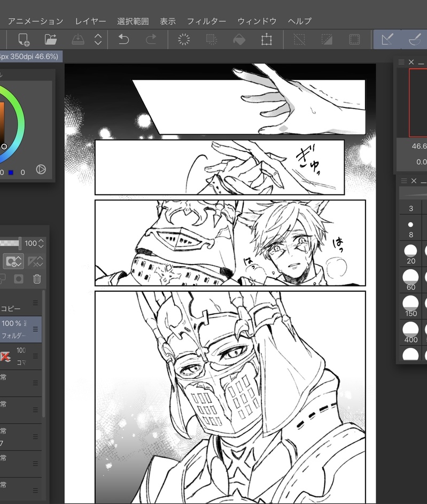Click the layer opacity slider
The width and height of the screenshot is (427, 504).
click(x=10, y=243)
